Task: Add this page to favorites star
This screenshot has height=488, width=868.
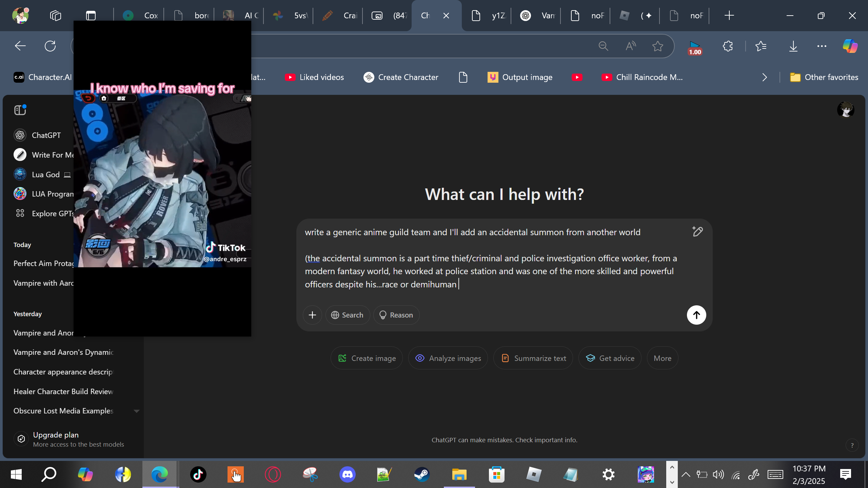Action: click(x=658, y=46)
